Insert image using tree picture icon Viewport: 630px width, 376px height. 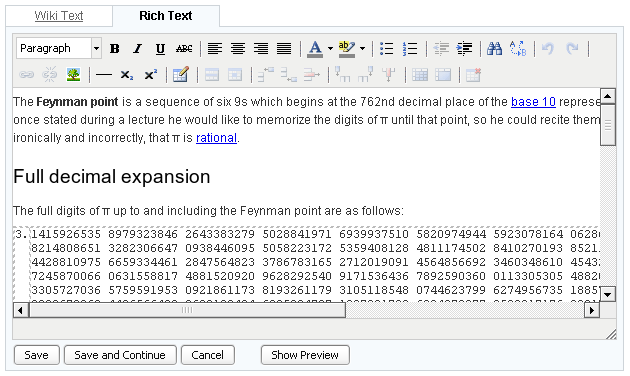tap(74, 75)
